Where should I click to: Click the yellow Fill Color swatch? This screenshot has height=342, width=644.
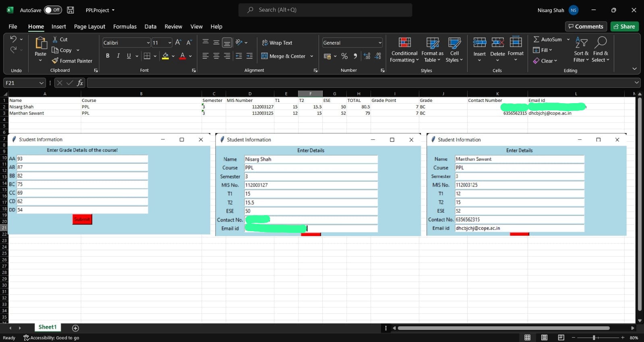click(165, 56)
